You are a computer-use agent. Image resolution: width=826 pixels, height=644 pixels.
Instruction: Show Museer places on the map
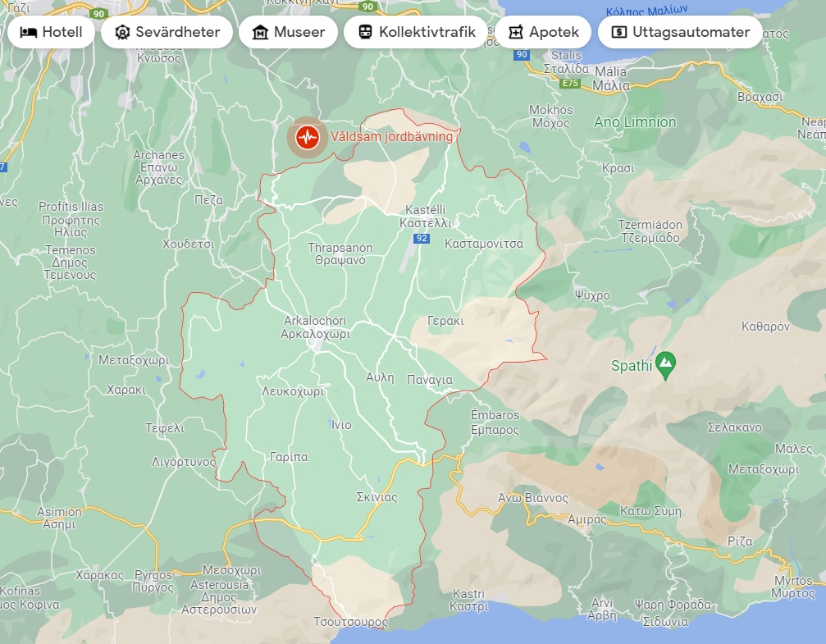point(289,33)
